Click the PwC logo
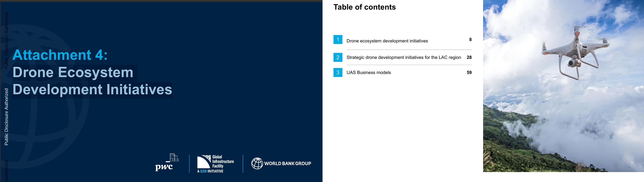Screen dimensions: 644x182 click(166, 163)
